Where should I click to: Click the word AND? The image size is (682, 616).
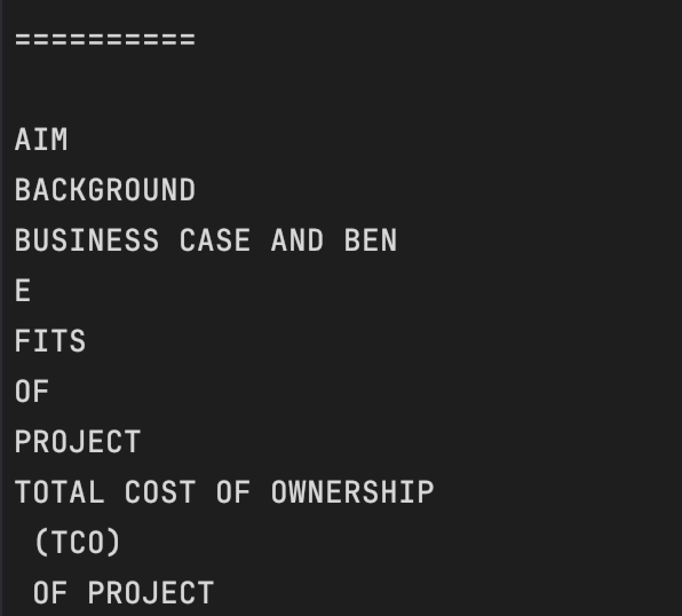[x=297, y=240]
